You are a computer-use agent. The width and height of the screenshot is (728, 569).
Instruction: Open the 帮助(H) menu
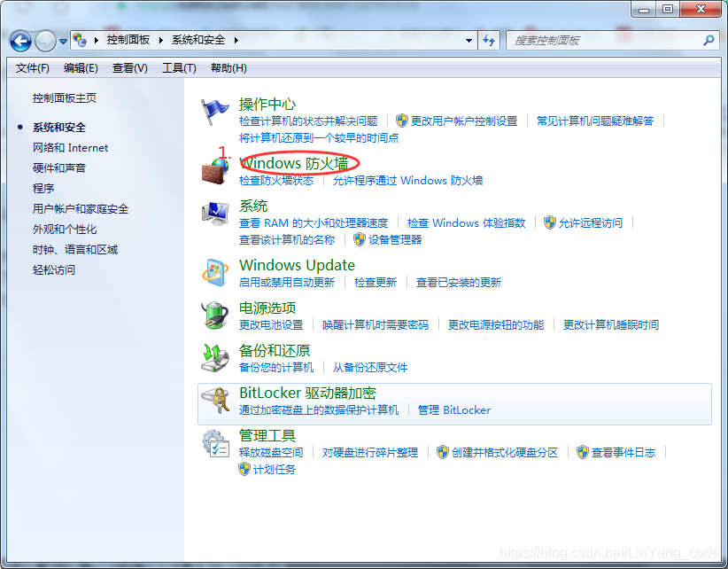pyautogui.click(x=228, y=68)
